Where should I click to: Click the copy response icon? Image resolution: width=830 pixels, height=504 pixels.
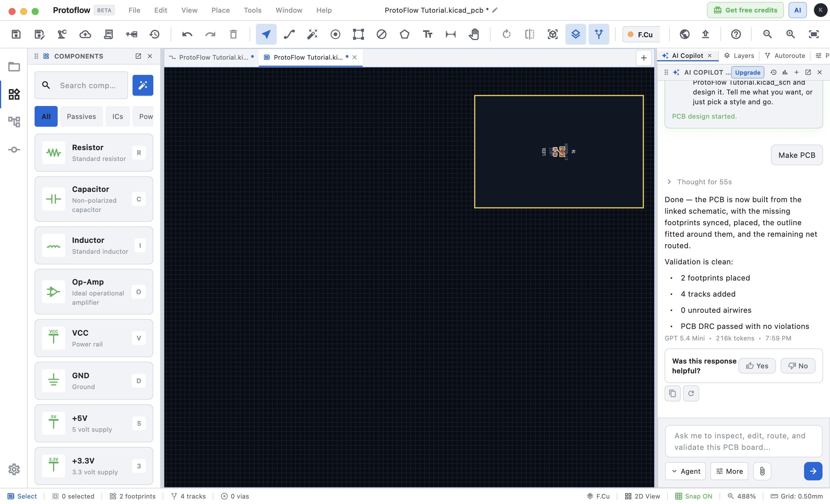coord(672,393)
